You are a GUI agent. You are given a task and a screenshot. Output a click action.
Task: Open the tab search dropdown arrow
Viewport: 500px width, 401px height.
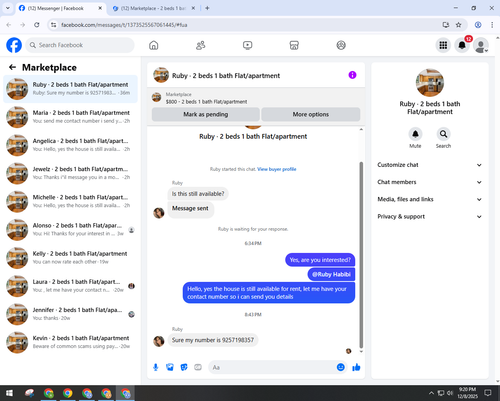8,8
